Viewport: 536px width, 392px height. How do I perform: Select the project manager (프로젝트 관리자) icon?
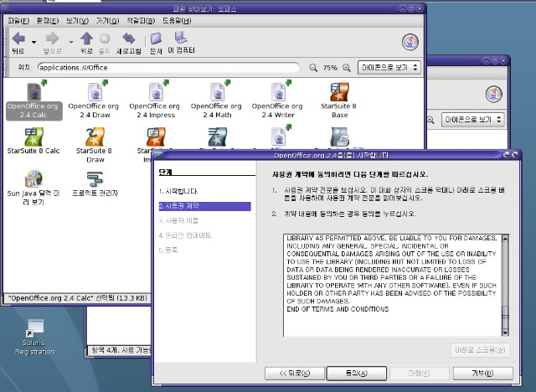95,178
